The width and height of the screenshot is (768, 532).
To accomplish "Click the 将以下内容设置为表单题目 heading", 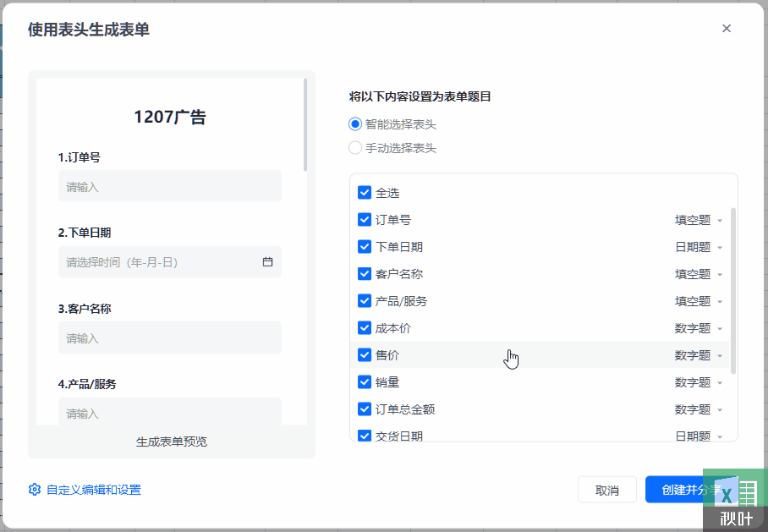I will coord(420,96).
